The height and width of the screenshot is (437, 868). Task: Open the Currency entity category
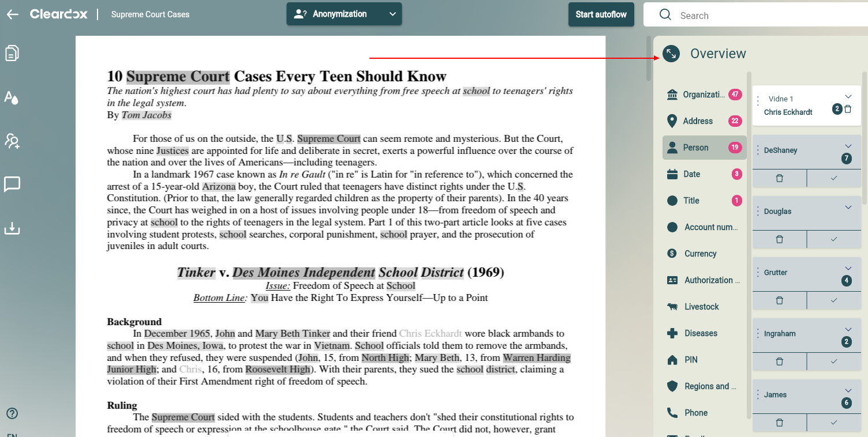point(700,253)
